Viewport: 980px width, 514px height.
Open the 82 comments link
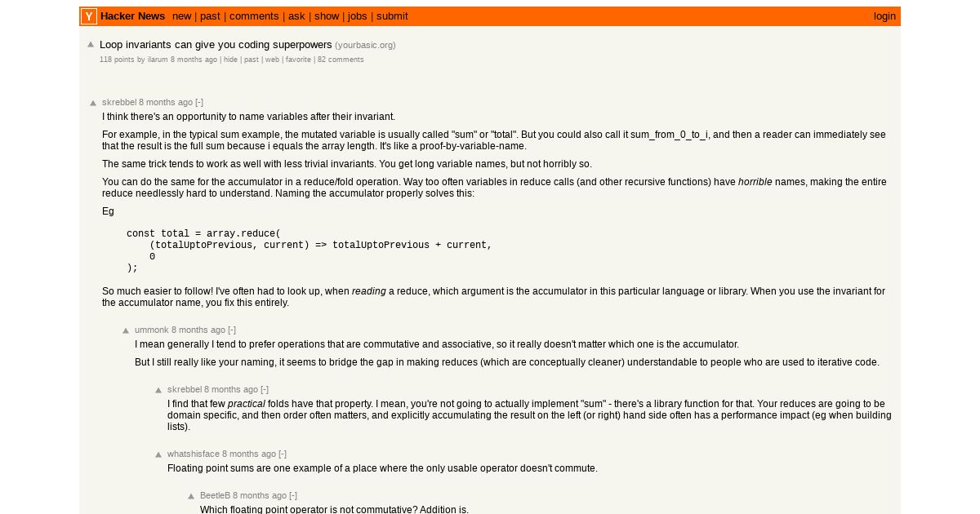click(x=341, y=60)
